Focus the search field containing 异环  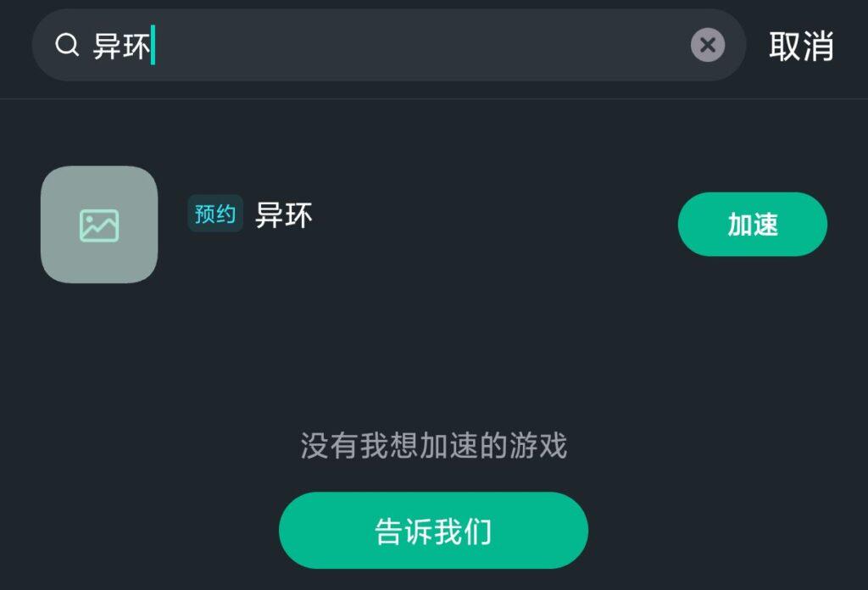click(x=389, y=45)
